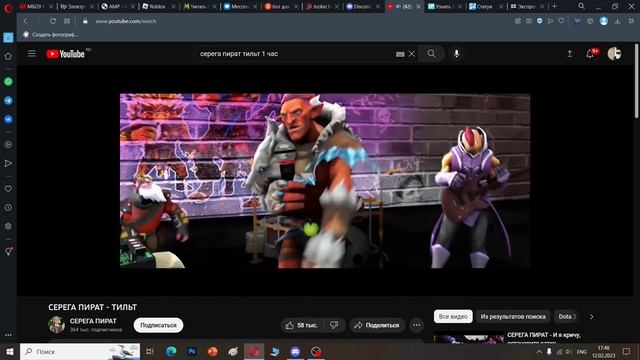Image resolution: width=640 pixels, height=360 pixels.
Task: Open Opera sidebar home icon
Action: click(8, 56)
